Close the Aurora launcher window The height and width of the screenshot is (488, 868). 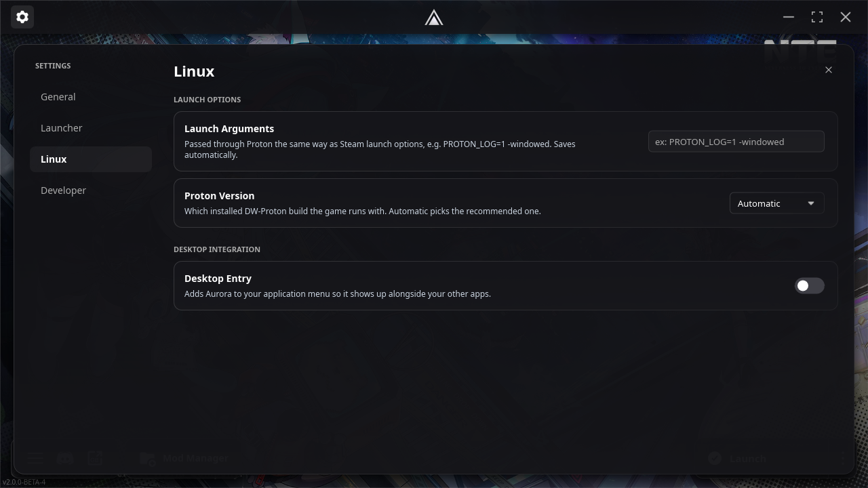coord(846,17)
